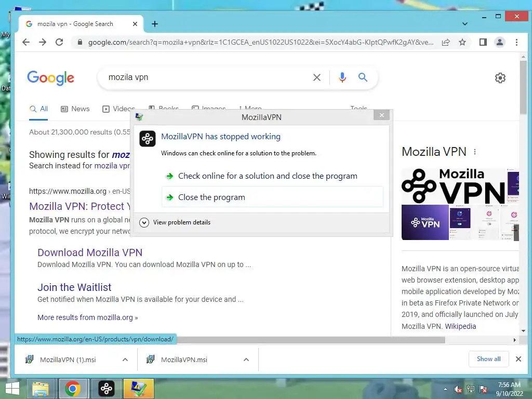Screen dimensions: 532x399
Task: Open the Join the Waitlist link
Action: pyautogui.click(x=74, y=287)
